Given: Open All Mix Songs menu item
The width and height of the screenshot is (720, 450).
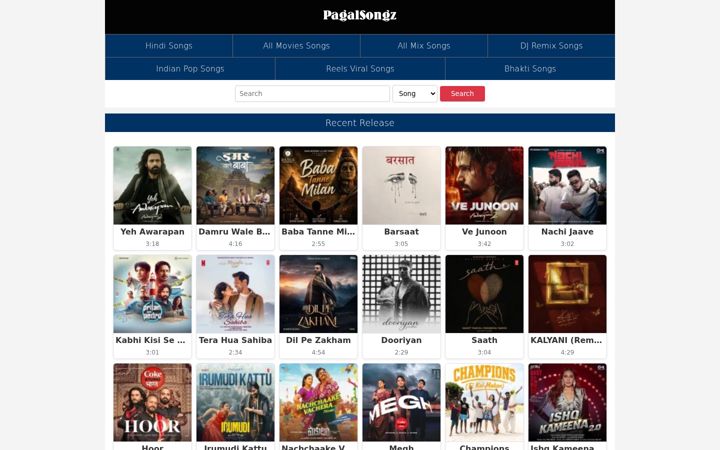Looking at the screenshot, I should [x=423, y=45].
